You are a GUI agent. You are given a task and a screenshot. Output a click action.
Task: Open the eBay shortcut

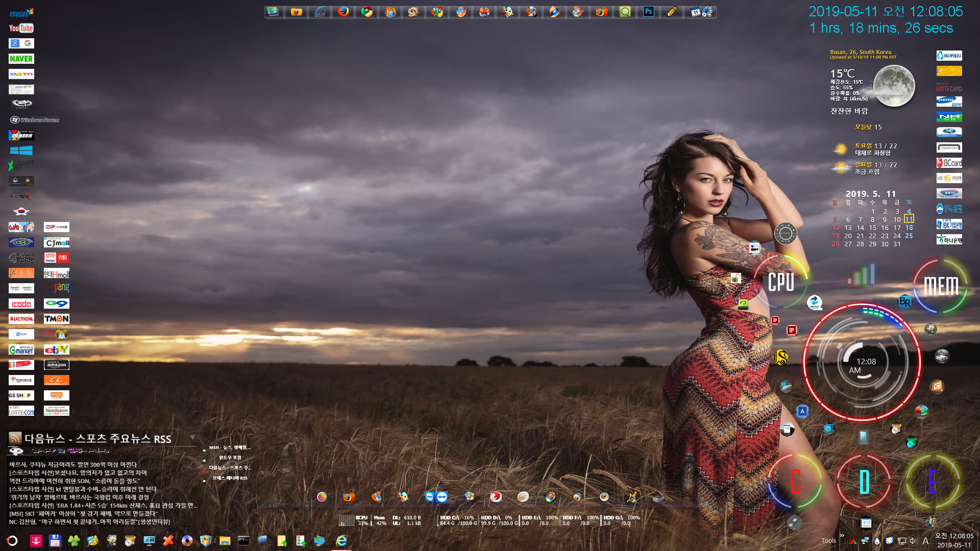57,349
